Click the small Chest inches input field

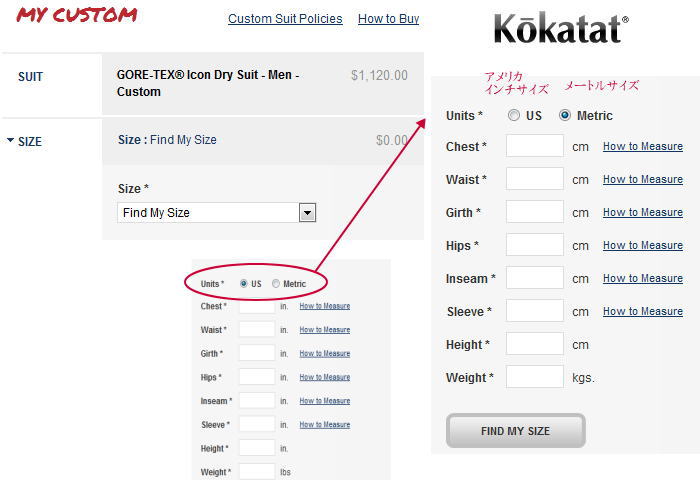coord(257,306)
